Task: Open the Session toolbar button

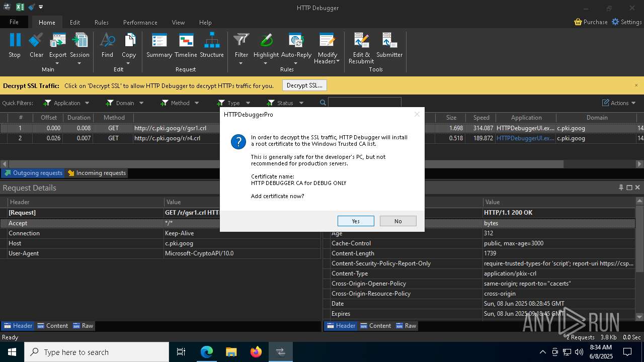Action: click(x=79, y=45)
